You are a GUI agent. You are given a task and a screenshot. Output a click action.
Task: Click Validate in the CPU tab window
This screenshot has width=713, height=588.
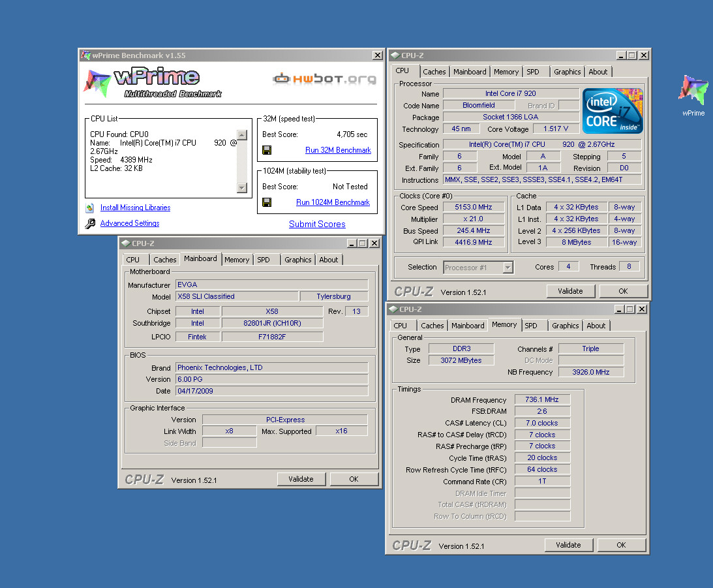pos(570,291)
